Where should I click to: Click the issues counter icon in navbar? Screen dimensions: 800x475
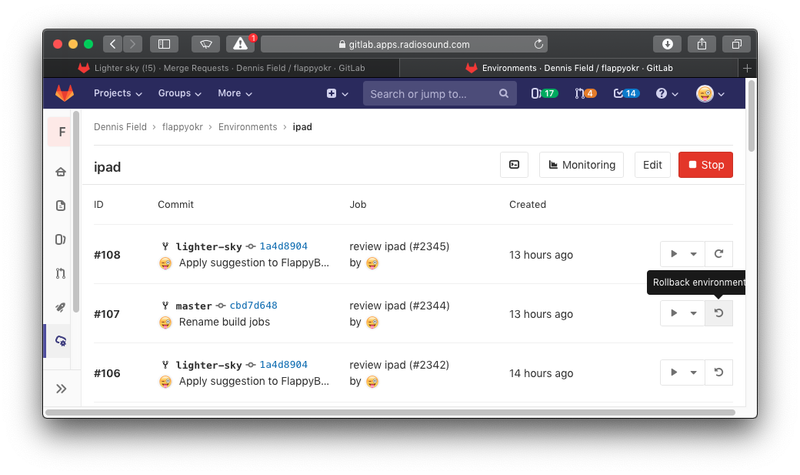pos(543,94)
